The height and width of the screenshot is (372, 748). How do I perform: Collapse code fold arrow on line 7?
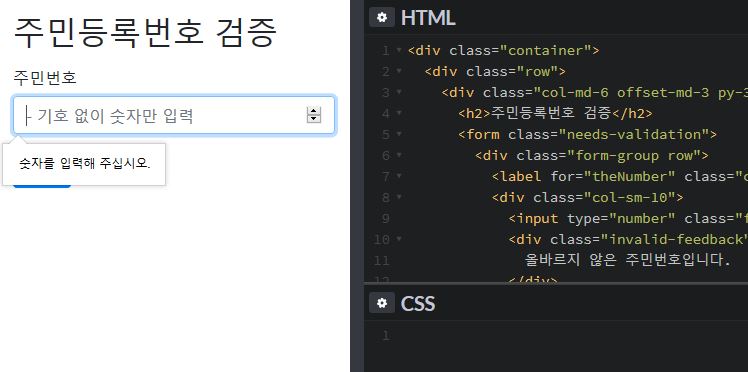pyautogui.click(x=399, y=176)
